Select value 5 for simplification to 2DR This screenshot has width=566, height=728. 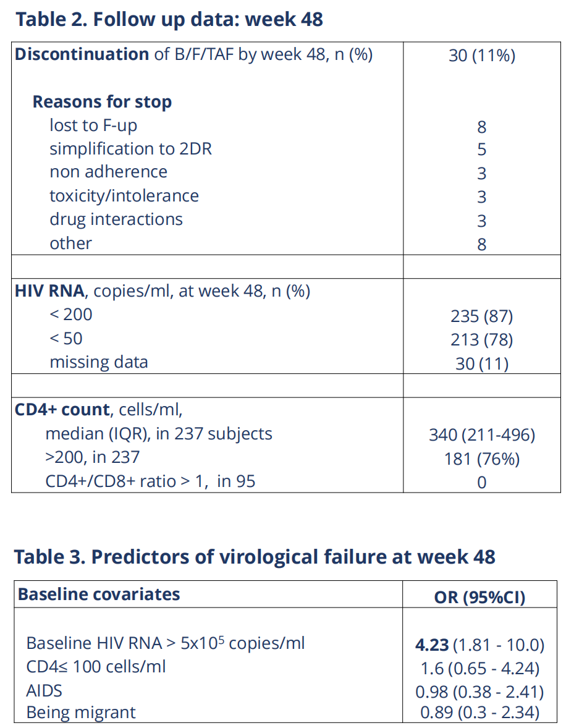coord(482,150)
